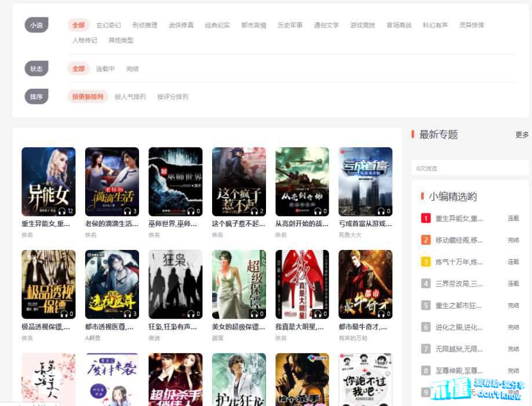Screen dimensions: 532x406
Task: Open the 这个疯子惹不起 book cover
Action: [x=239, y=182]
